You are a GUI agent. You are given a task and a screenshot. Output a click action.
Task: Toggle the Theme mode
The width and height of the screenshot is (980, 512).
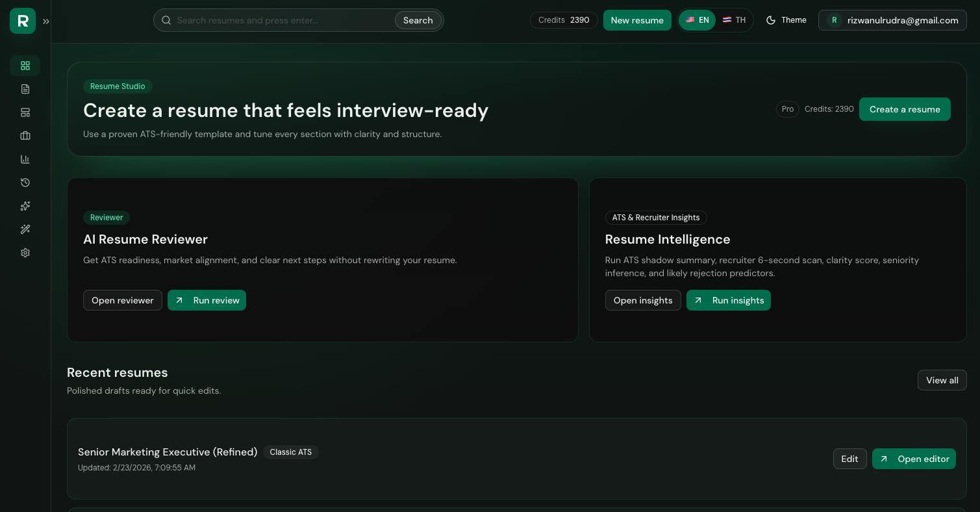[786, 20]
